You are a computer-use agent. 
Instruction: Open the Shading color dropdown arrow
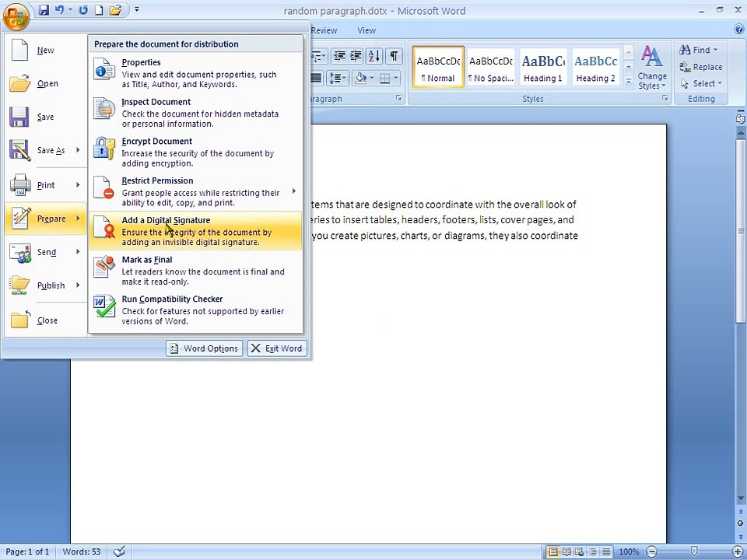pos(372,78)
